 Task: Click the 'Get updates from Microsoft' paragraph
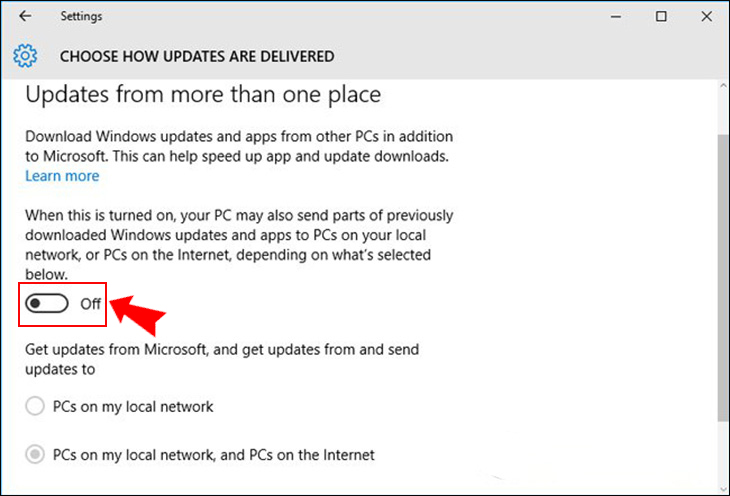point(222,359)
